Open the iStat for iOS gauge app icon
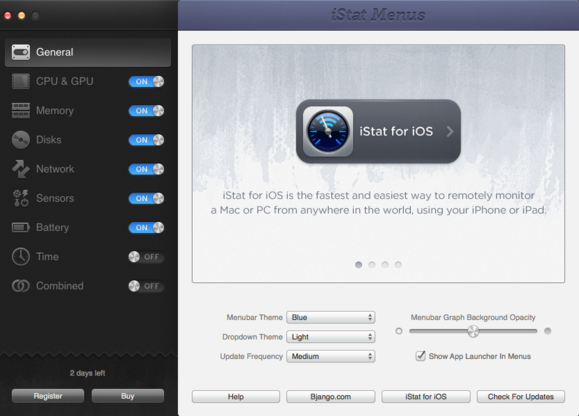This screenshot has height=416, width=579. pos(328,131)
